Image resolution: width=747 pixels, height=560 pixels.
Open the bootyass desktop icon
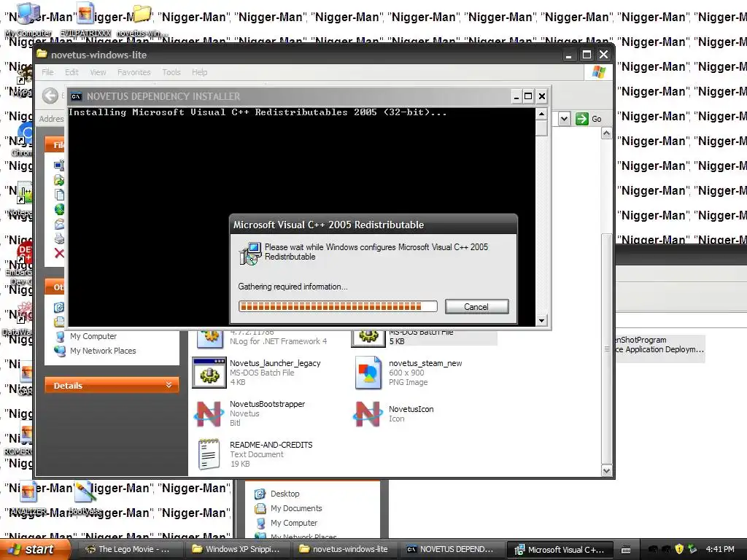(x=85, y=492)
